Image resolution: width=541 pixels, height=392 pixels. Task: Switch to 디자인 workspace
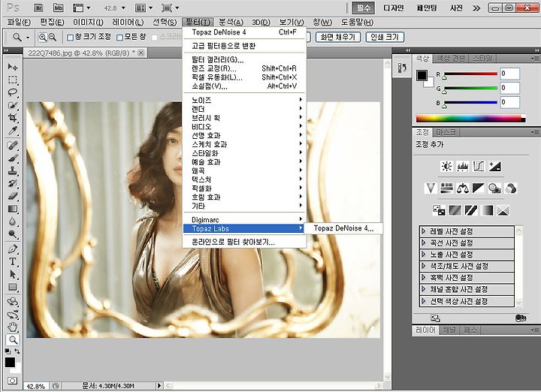coord(394,8)
